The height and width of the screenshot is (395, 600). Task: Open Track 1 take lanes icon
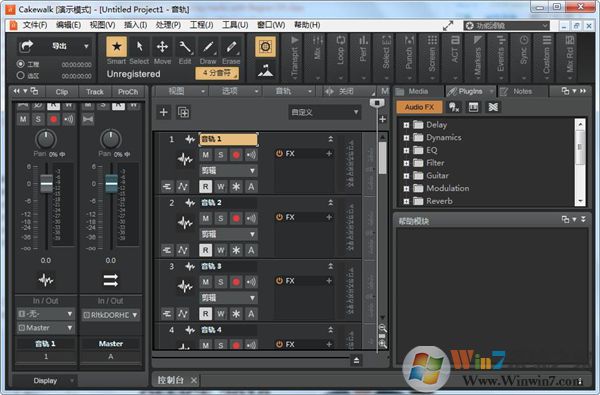pyautogui.click(x=167, y=187)
